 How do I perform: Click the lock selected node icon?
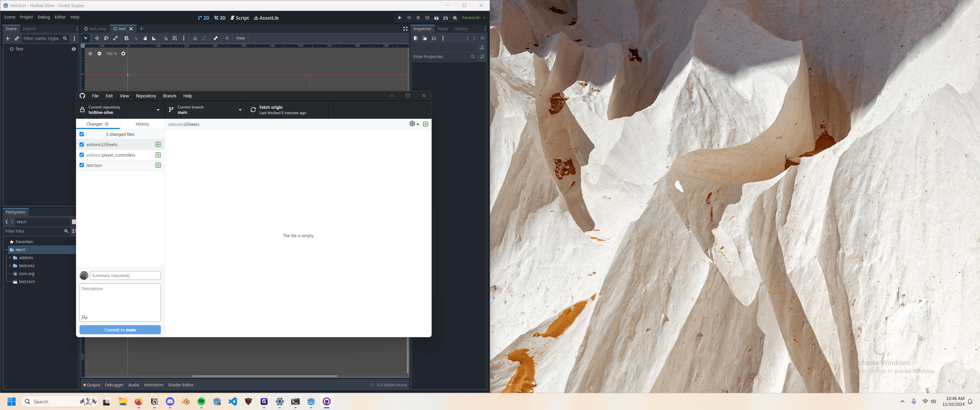click(x=195, y=38)
